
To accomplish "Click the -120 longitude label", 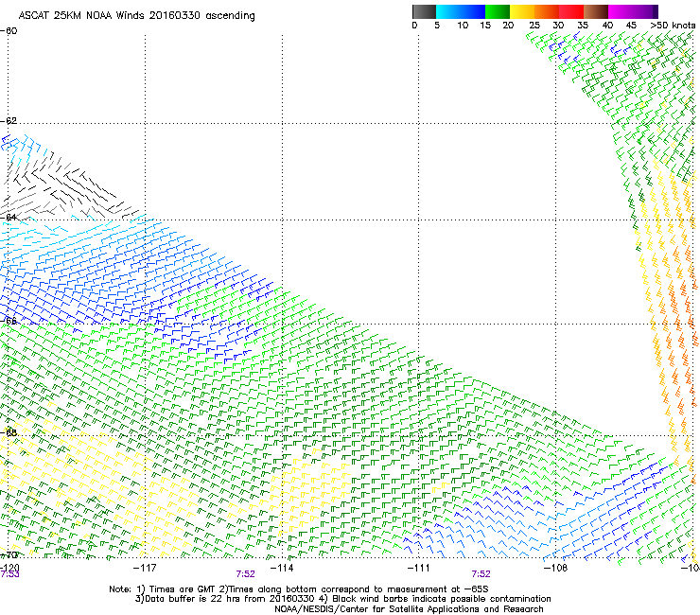I will (9, 568).
